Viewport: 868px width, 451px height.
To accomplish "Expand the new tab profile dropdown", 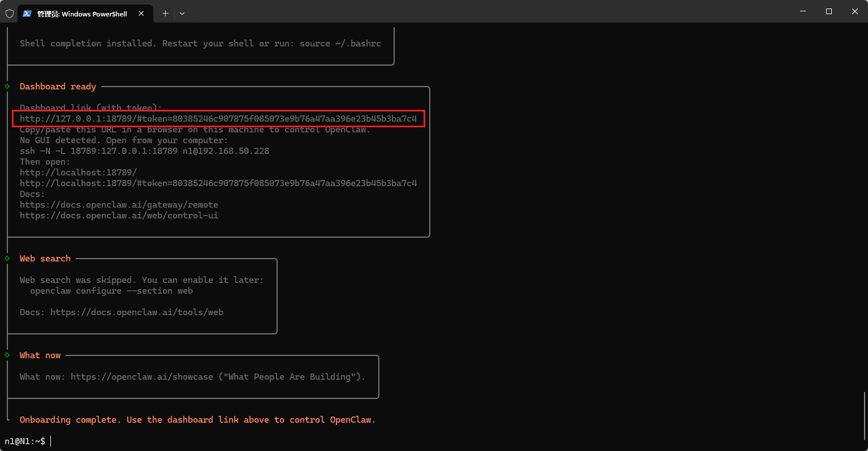I will coord(182,14).
